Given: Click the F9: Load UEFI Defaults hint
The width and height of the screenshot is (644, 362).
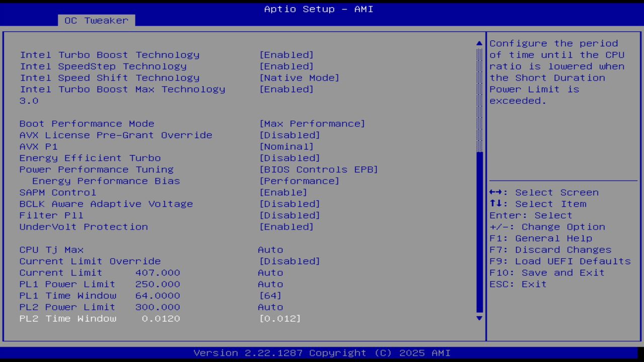Looking at the screenshot, I should tap(560, 261).
